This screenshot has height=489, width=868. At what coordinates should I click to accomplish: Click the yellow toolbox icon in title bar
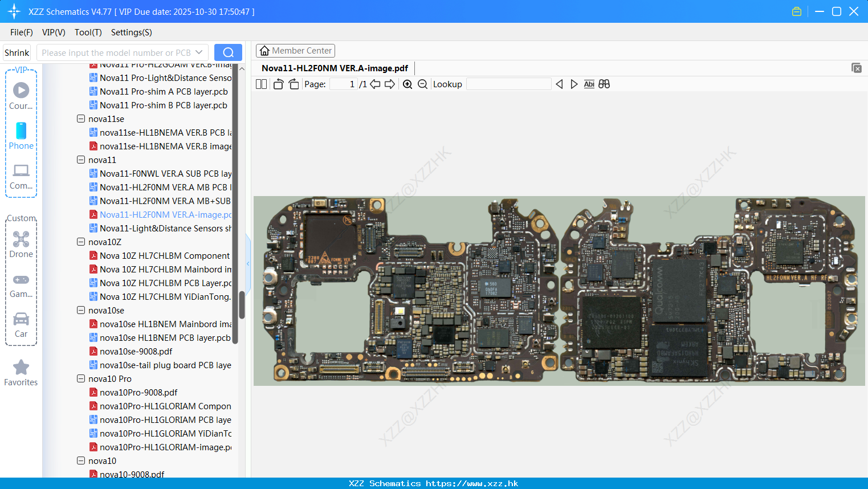click(x=797, y=11)
